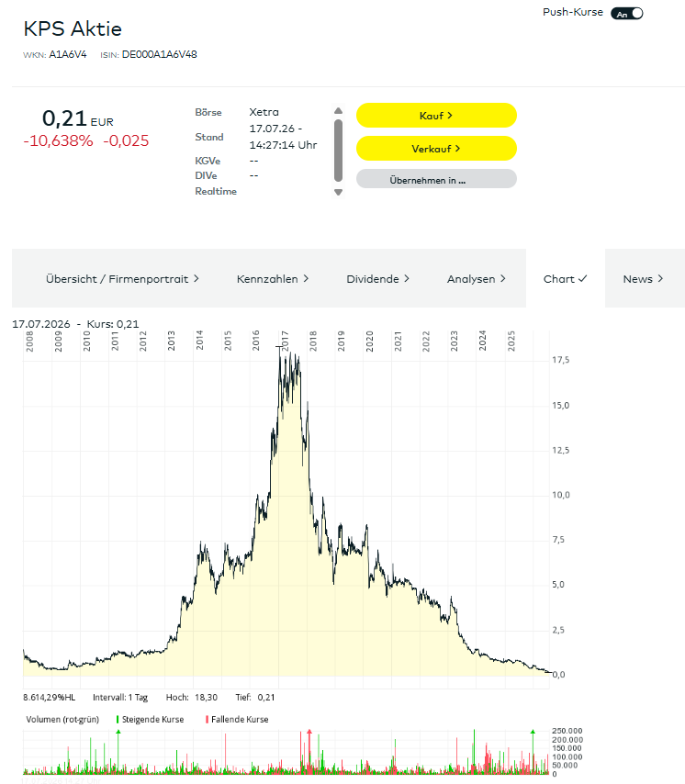
Task: Click the scroll up arrow beside the stock details
Action: [338, 110]
